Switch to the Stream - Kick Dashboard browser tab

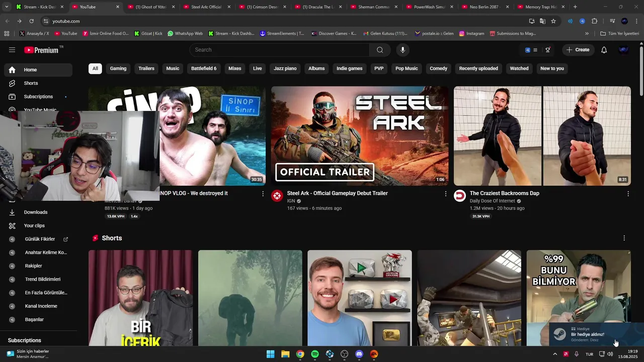click(39, 7)
